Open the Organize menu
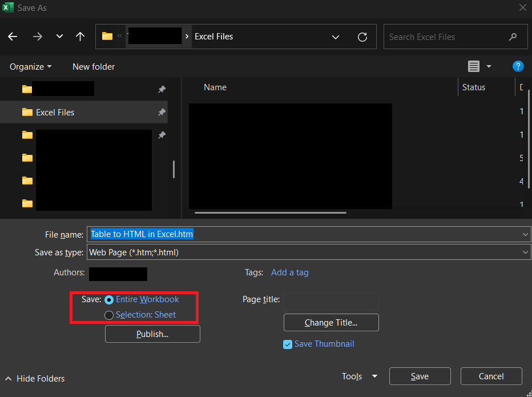The height and width of the screenshot is (397, 532). (30, 67)
